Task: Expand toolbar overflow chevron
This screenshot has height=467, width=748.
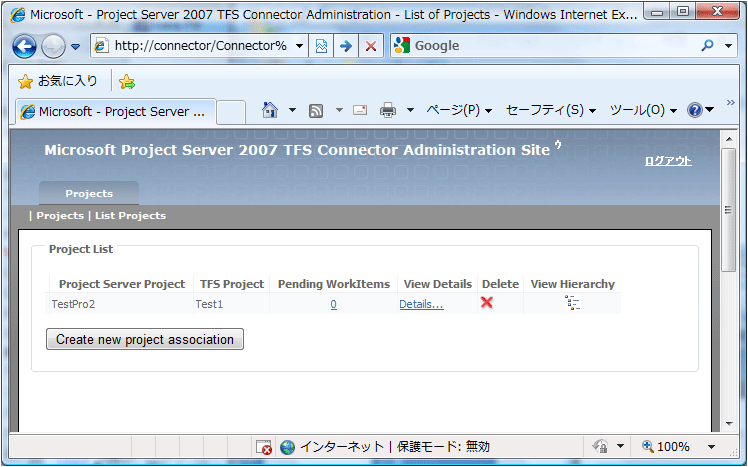Action: pyautogui.click(x=731, y=103)
